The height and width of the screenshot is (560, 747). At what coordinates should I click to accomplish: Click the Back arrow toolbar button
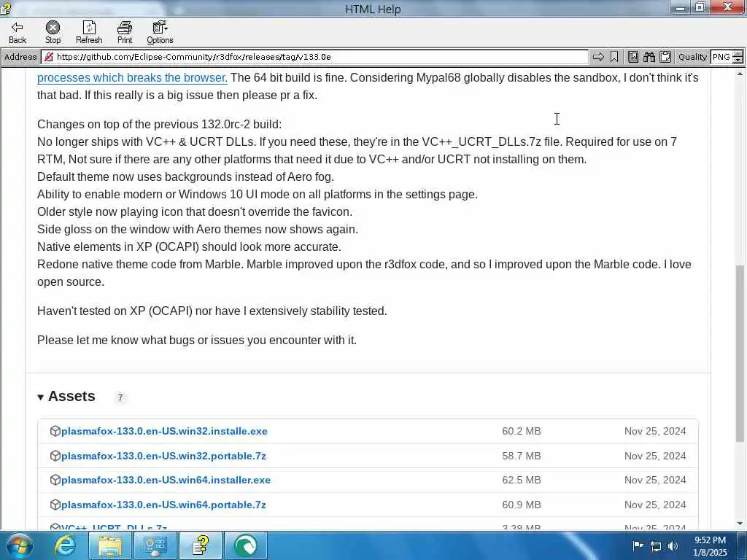[x=18, y=33]
